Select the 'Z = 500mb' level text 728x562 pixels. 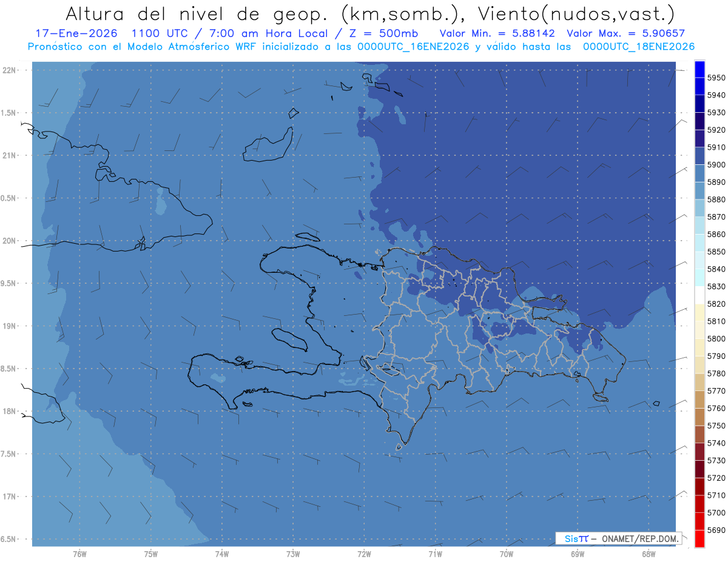(383, 33)
